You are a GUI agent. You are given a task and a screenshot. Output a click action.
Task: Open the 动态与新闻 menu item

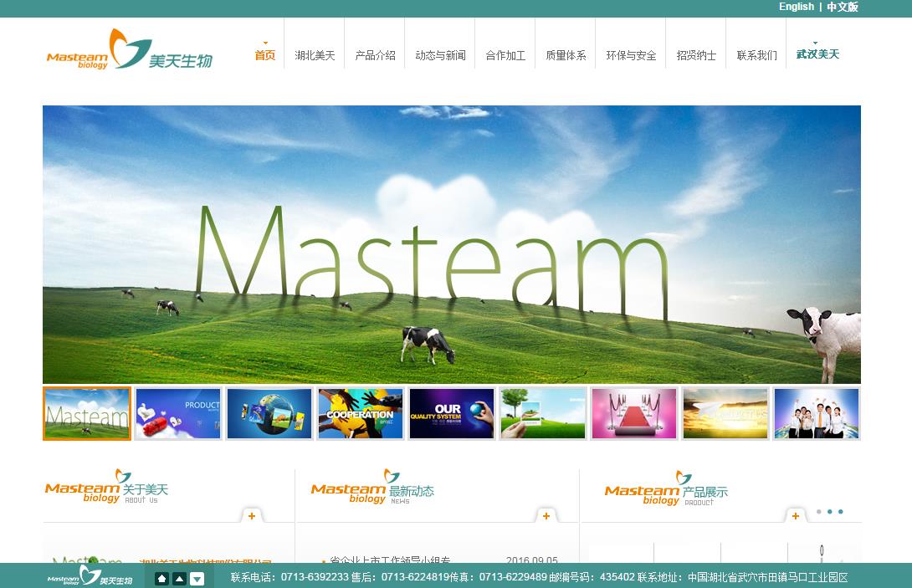click(x=440, y=55)
